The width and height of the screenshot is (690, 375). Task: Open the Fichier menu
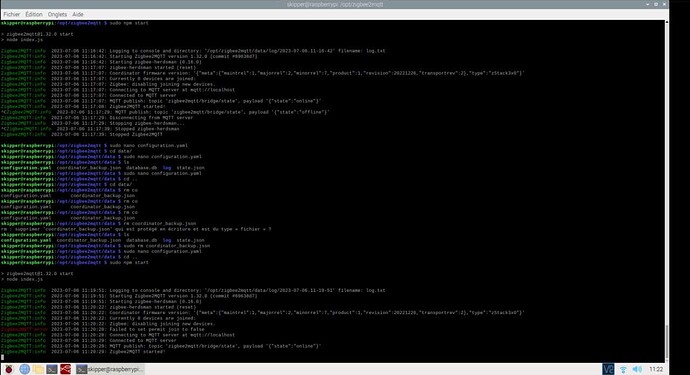tap(12, 15)
